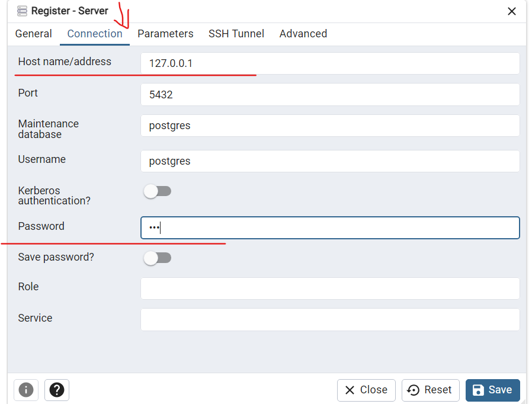This screenshot has width=532, height=404.
Task: Go to the SSH Tunnel tab
Action: point(236,34)
